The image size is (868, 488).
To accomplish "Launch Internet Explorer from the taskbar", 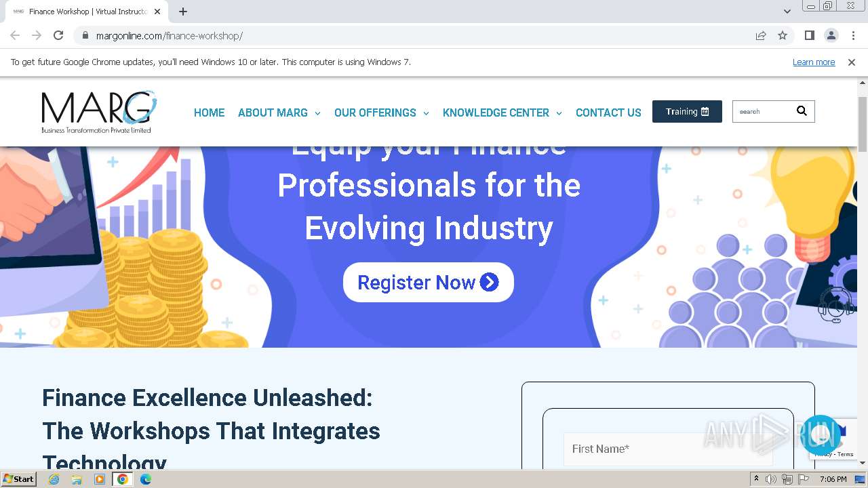I will (54, 479).
